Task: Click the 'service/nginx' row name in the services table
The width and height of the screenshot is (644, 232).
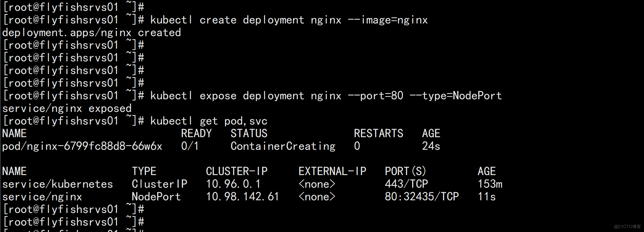Action: coord(42,197)
